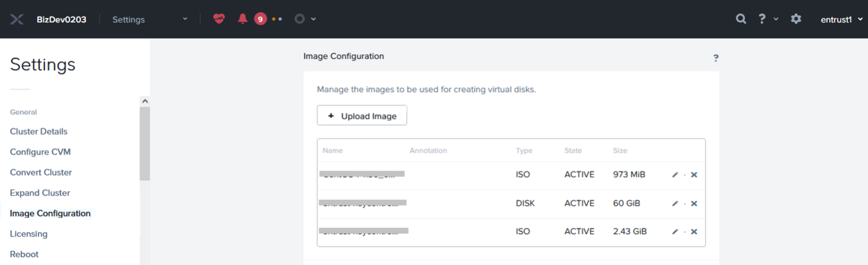
Task: Select Cluster Details in the sidebar
Action: 39,131
